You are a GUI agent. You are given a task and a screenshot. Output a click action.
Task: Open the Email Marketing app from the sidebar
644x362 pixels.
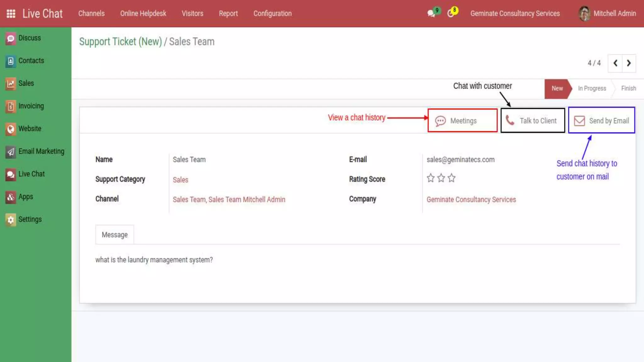coord(41,151)
